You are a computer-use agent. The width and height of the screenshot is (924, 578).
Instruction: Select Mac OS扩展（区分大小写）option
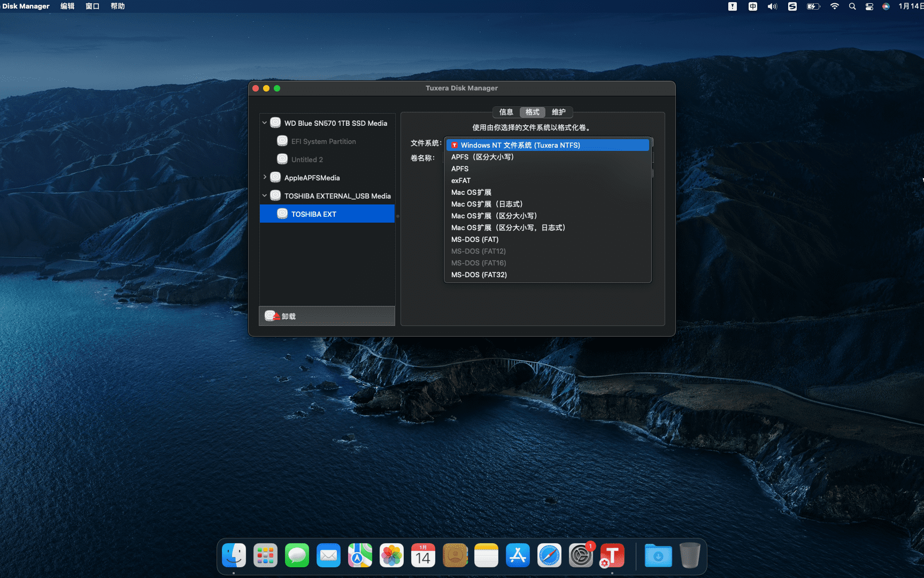click(548, 216)
